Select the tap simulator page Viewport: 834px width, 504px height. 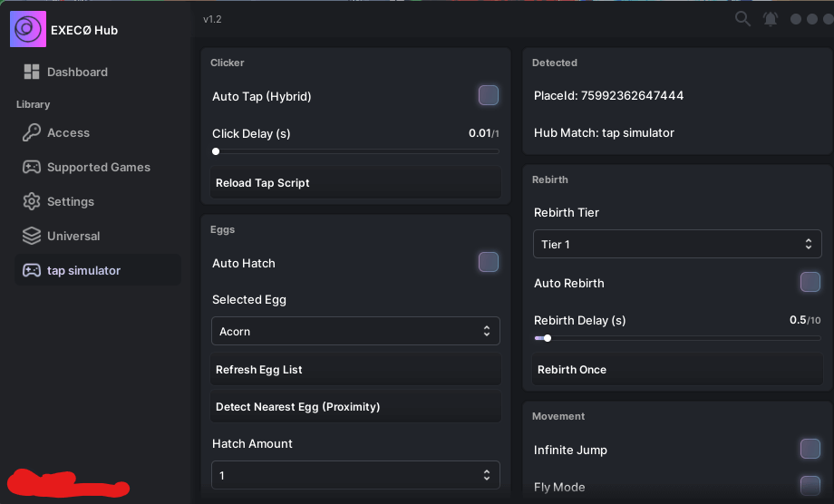tap(98, 270)
